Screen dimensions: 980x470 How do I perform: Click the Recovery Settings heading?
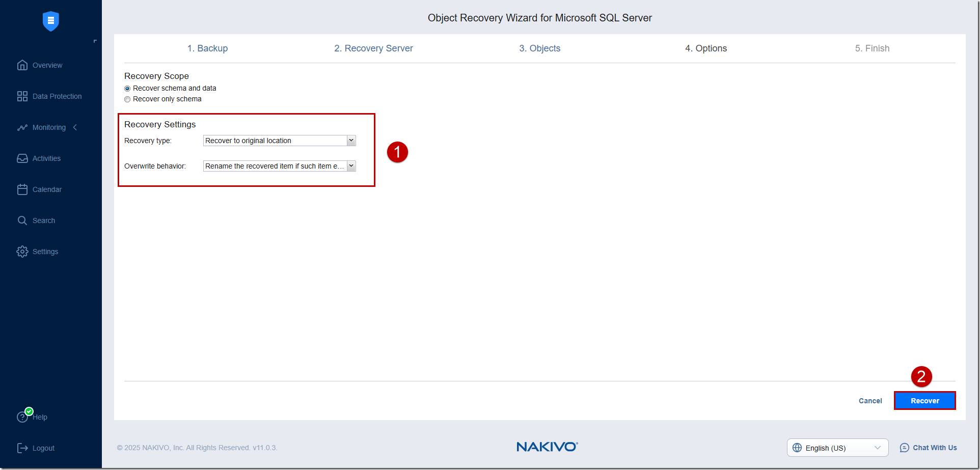(160, 124)
